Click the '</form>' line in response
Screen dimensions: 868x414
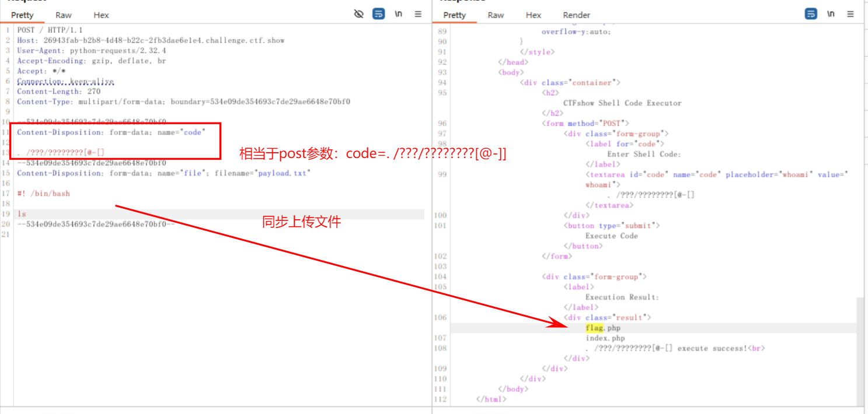[556, 256]
